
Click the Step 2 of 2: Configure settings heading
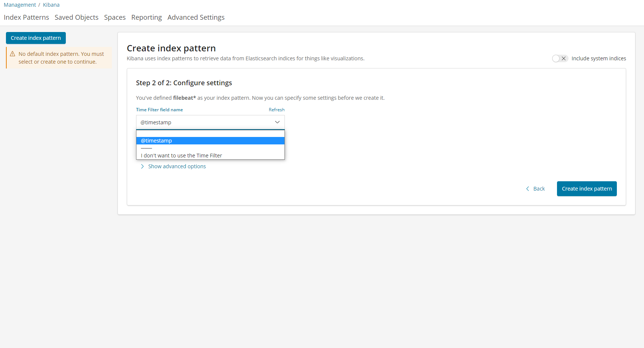[x=184, y=83]
